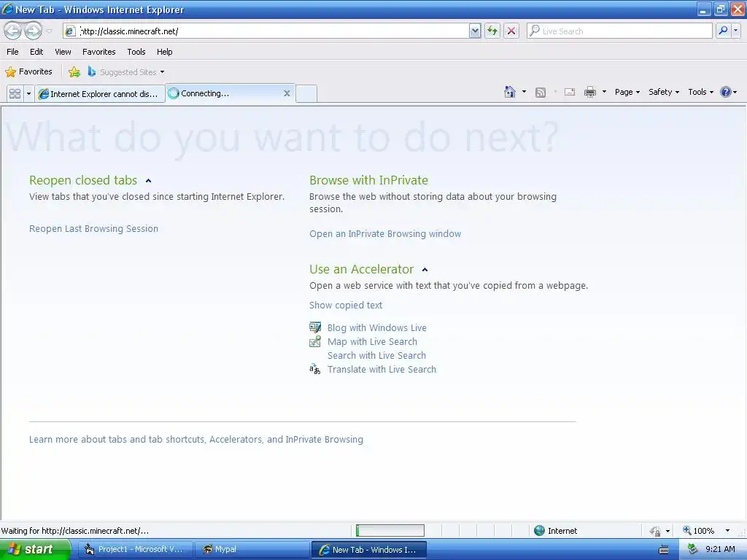This screenshot has height=560, width=747.
Task: Click the search magnifier button
Action: (723, 31)
